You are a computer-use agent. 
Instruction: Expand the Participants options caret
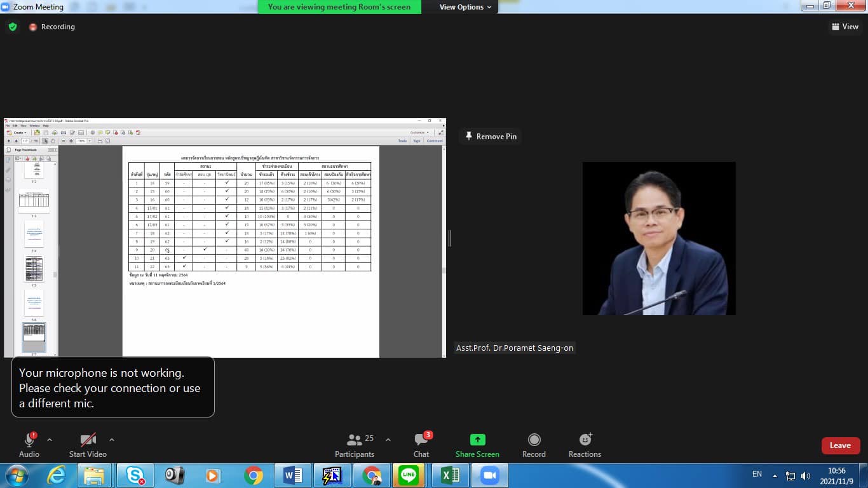pyautogui.click(x=388, y=440)
